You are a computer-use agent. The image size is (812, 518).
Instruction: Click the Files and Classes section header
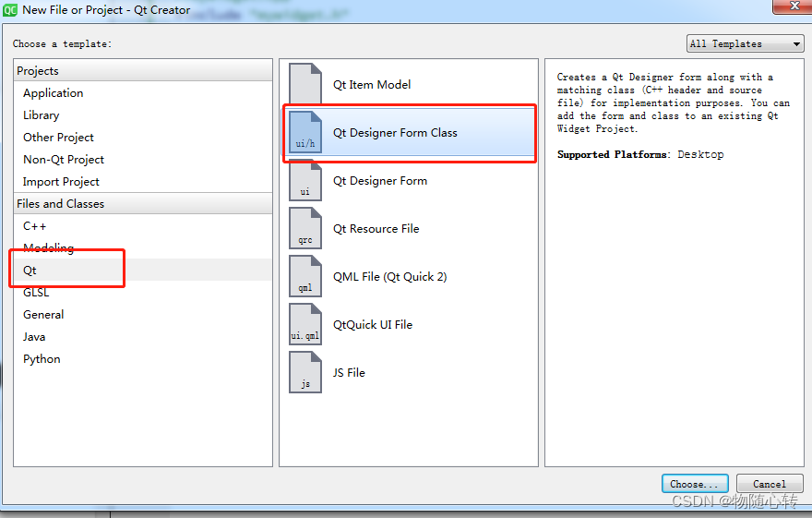tap(142, 203)
